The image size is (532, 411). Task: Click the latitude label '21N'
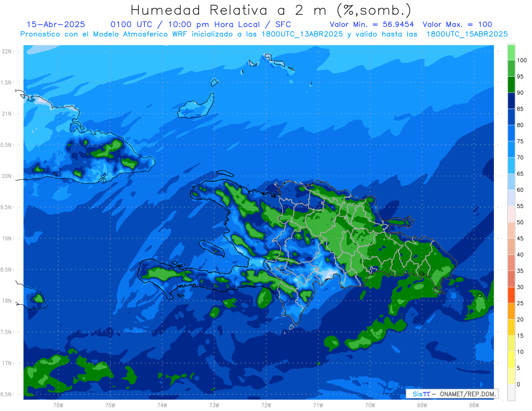(7, 114)
